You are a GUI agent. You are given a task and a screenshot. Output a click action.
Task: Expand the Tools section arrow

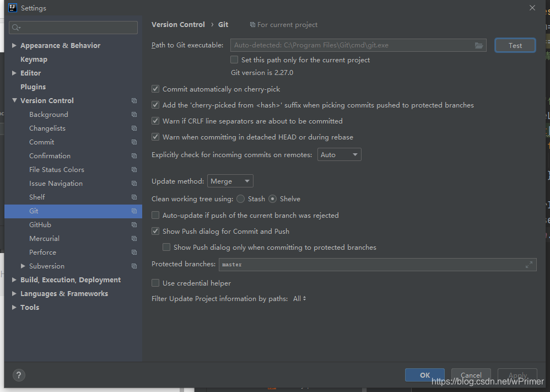[x=14, y=307]
